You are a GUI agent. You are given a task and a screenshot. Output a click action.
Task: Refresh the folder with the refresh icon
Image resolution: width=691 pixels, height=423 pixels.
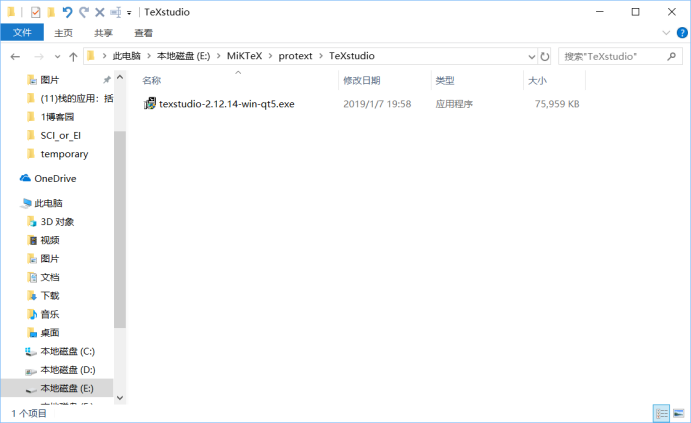[x=545, y=56]
